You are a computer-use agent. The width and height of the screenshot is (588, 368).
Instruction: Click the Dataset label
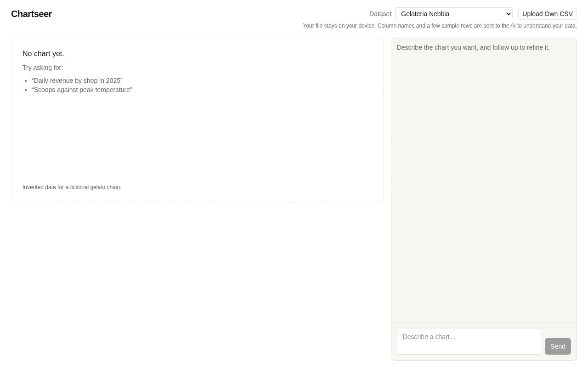point(380,14)
